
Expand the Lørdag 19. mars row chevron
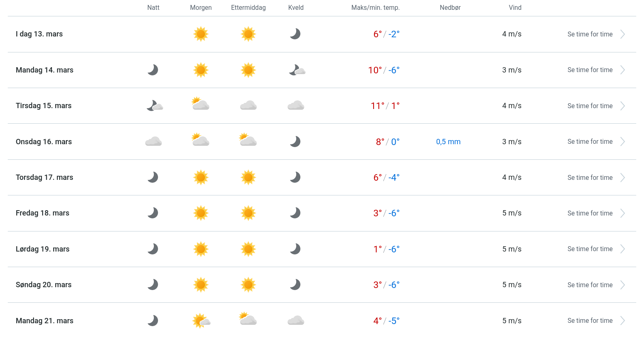[x=622, y=249]
